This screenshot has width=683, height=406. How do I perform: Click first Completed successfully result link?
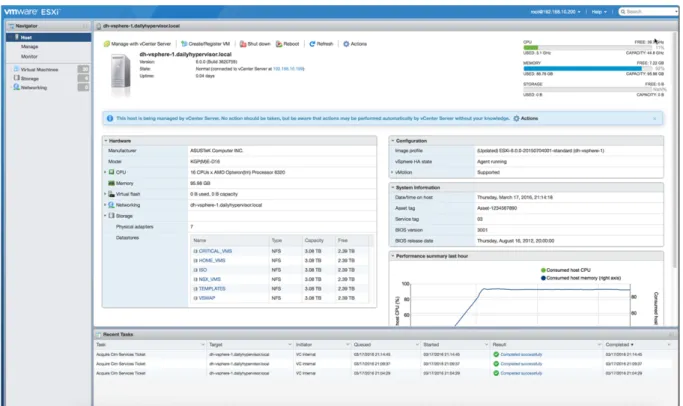coord(521,355)
